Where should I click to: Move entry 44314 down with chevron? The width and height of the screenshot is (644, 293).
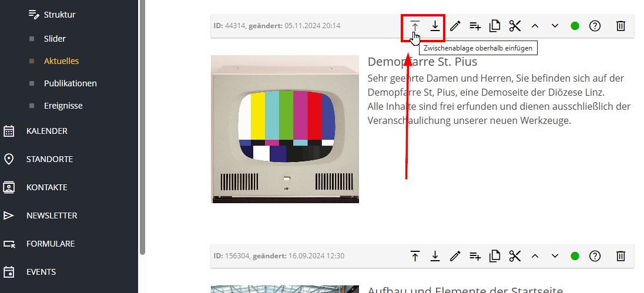(555, 26)
